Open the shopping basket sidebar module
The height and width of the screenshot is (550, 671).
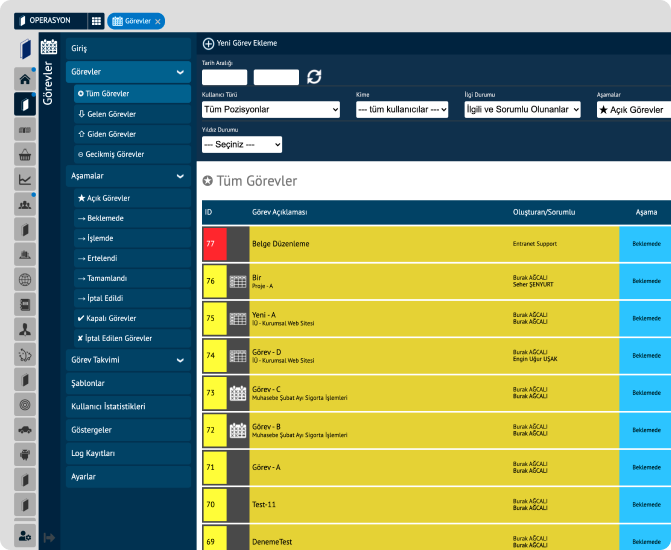point(25,155)
